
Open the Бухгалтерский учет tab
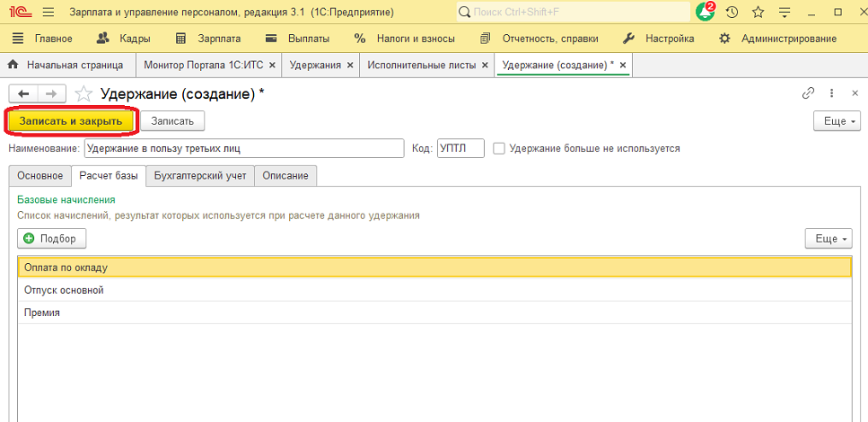(200, 176)
